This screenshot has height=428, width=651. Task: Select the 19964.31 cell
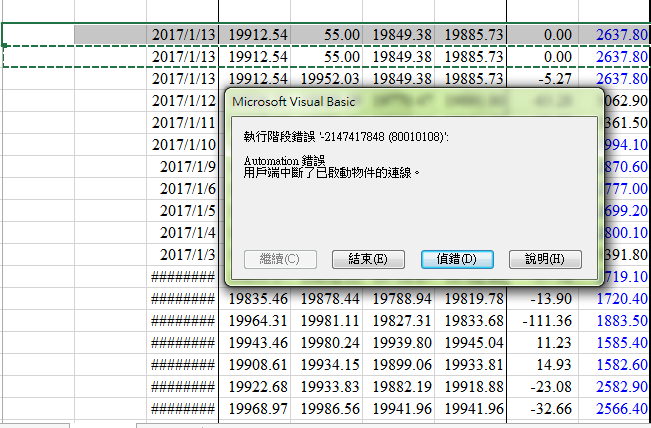[255, 320]
